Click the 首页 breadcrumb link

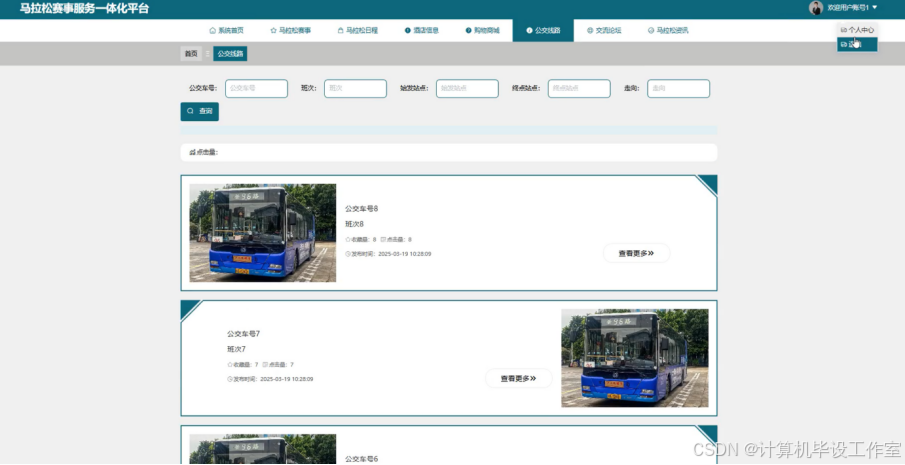tap(190, 54)
